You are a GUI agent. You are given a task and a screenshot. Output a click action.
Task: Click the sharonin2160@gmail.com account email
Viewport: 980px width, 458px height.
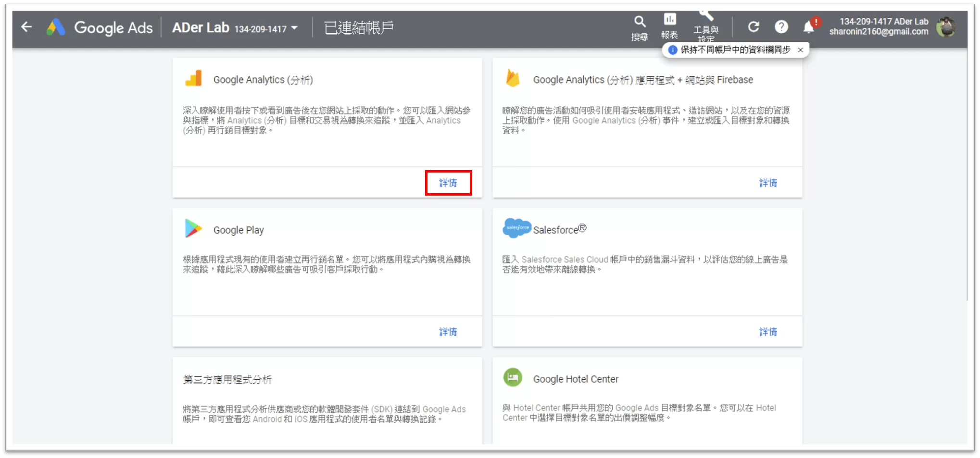[879, 32]
